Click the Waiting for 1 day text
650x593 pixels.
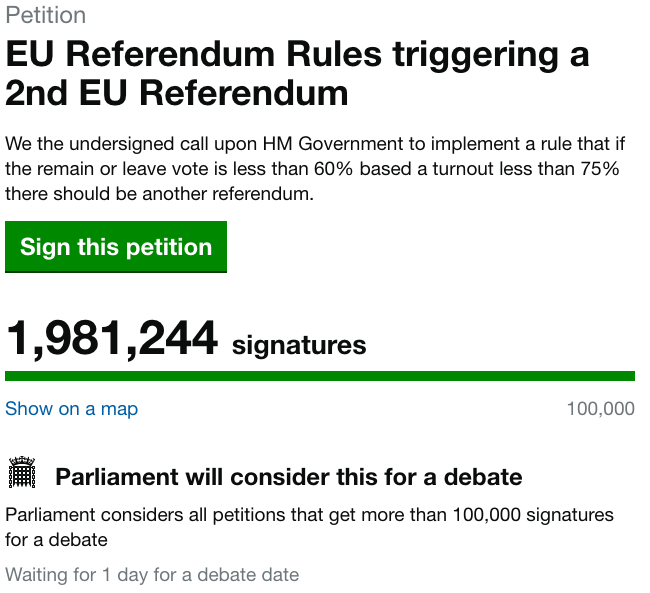[x=152, y=575]
